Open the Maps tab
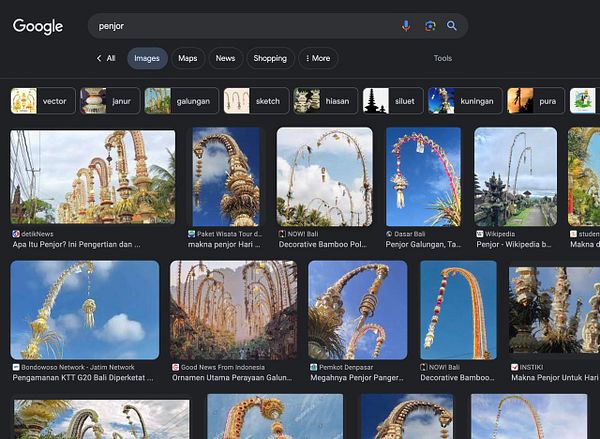 pos(188,58)
